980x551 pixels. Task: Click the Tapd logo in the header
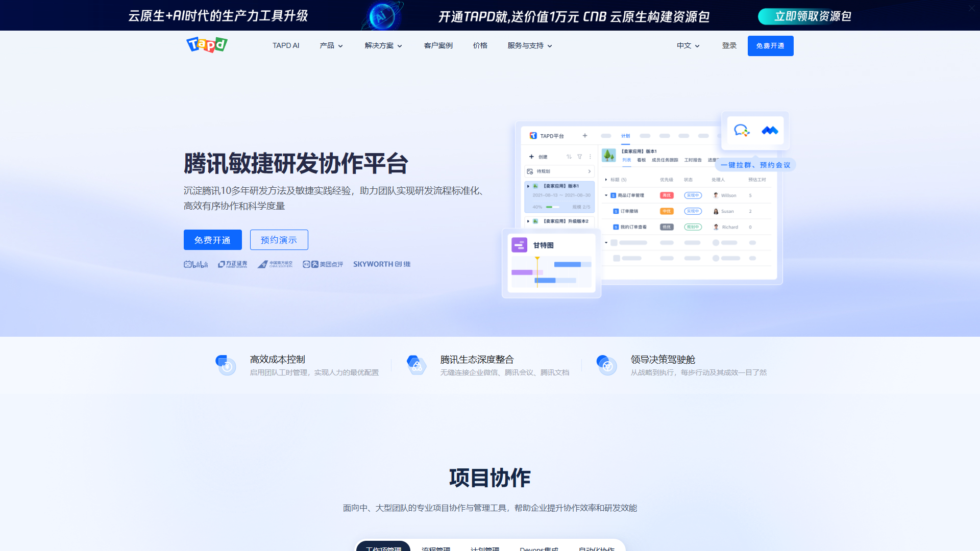tap(207, 45)
